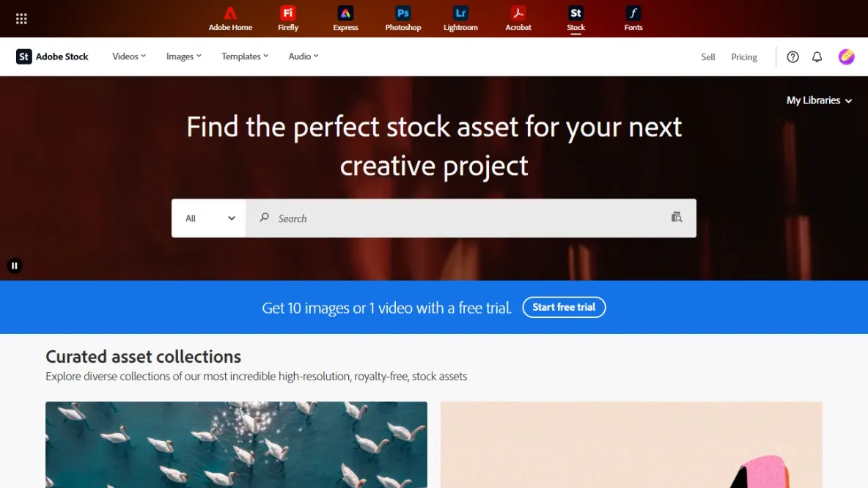Open the Pricing link
Image resolution: width=868 pixels, height=488 pixels.
pyautogui.click(x=743, y=57)
